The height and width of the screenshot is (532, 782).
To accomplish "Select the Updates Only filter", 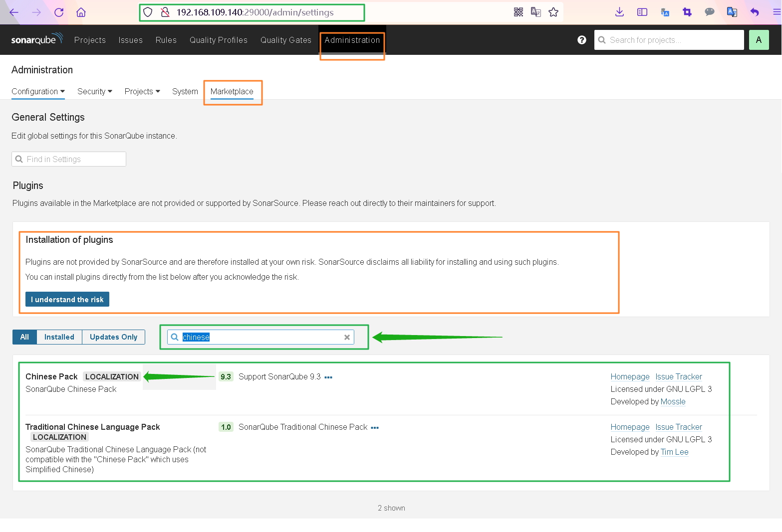I will [x=113, y=337].
